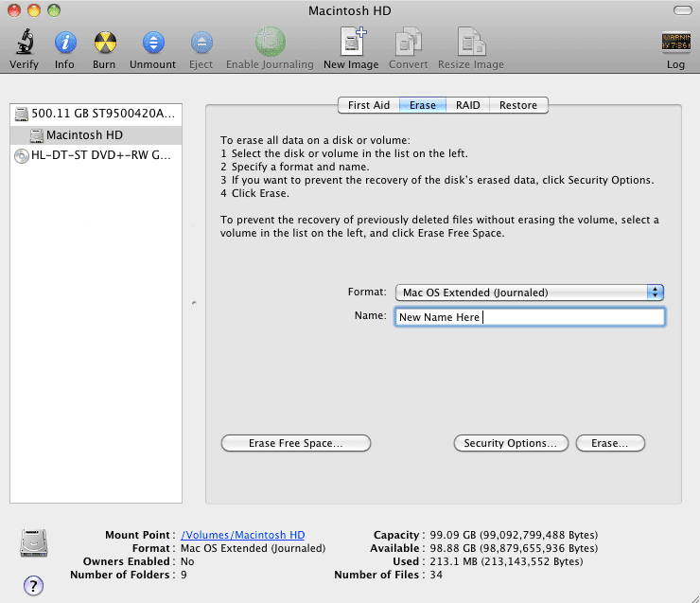Switch to the First Aid tab
Viewport: 700px width, 603px height.
[x=368, y=105]
